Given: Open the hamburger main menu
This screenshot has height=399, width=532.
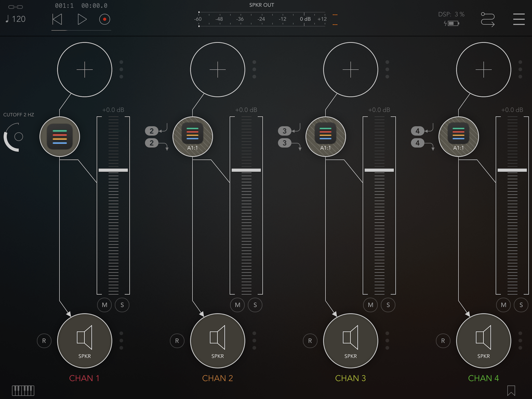Looking at the screenshot, I should [x=519, y=19].
